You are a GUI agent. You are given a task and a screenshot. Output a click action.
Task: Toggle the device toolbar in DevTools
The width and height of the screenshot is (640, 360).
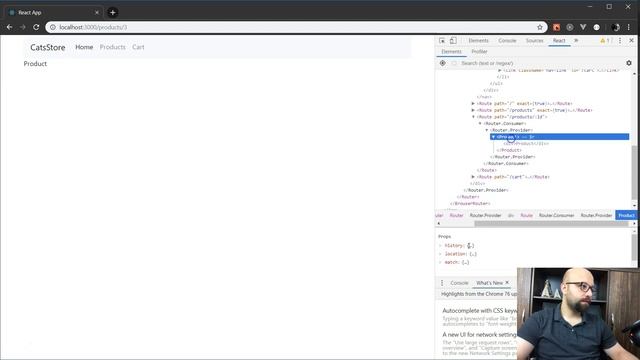point(453,40)
